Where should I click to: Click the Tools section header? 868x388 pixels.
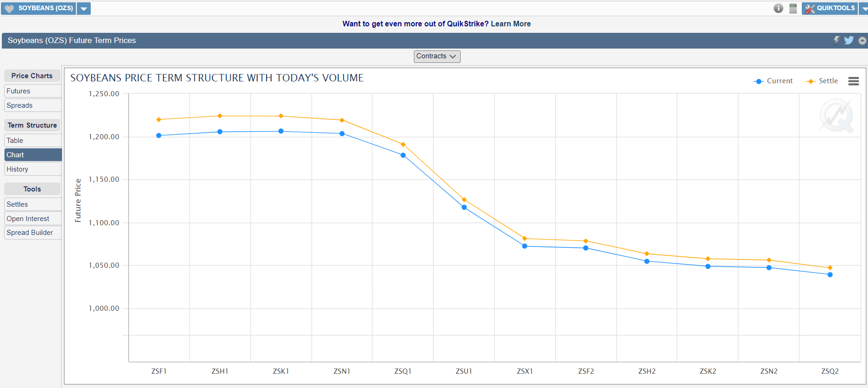tap(32, 189)
